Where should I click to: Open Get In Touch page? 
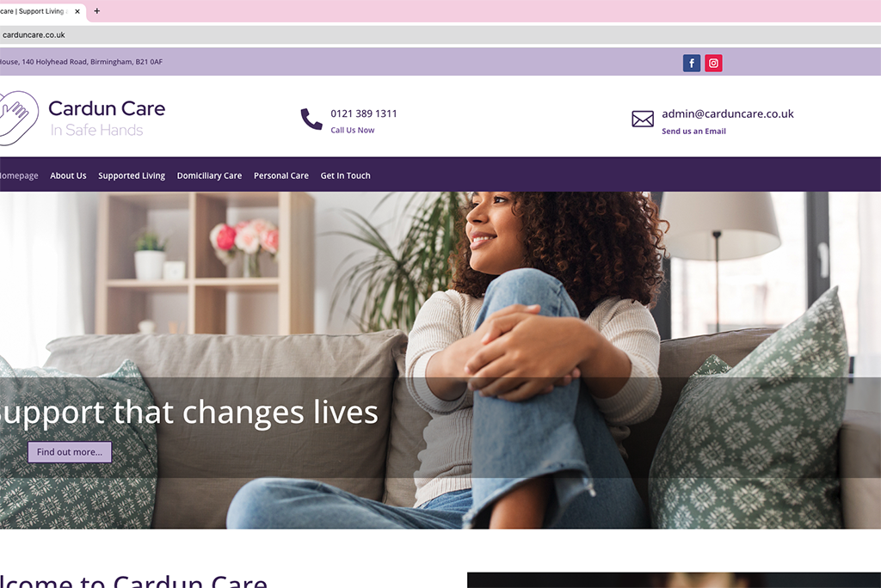[x=346, y=175]
